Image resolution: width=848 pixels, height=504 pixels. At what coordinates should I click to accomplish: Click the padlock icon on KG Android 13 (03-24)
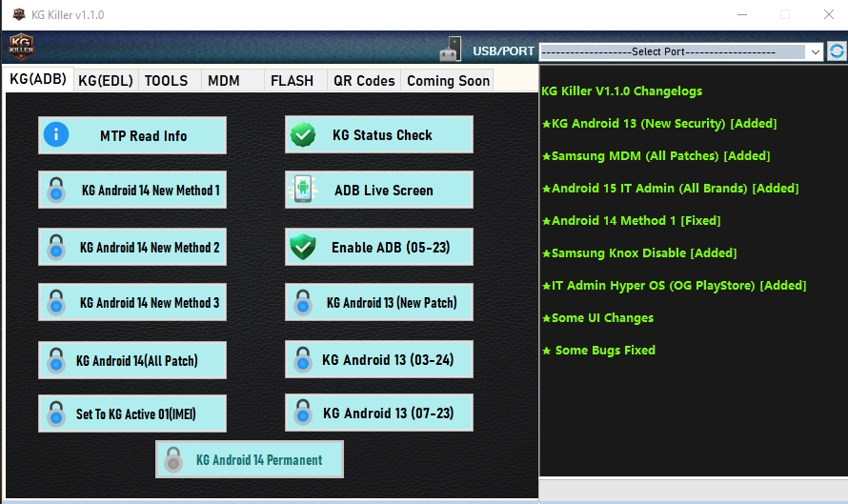pyautogui.click(x=303, y=359)
